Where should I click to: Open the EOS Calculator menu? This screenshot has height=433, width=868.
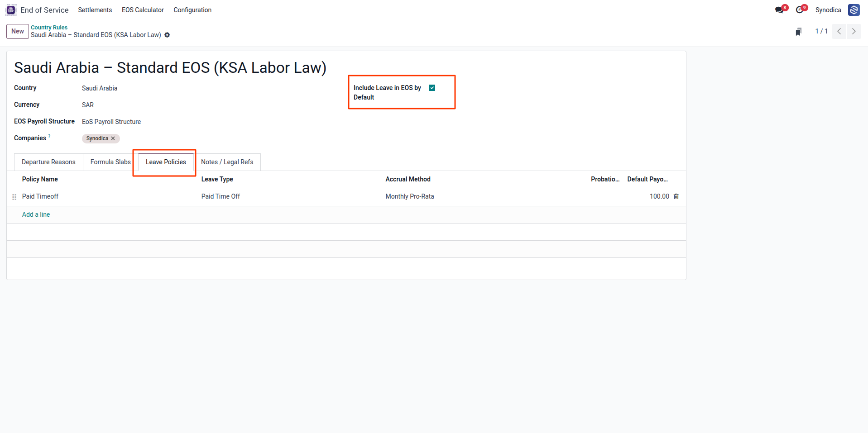click(143, 10)
